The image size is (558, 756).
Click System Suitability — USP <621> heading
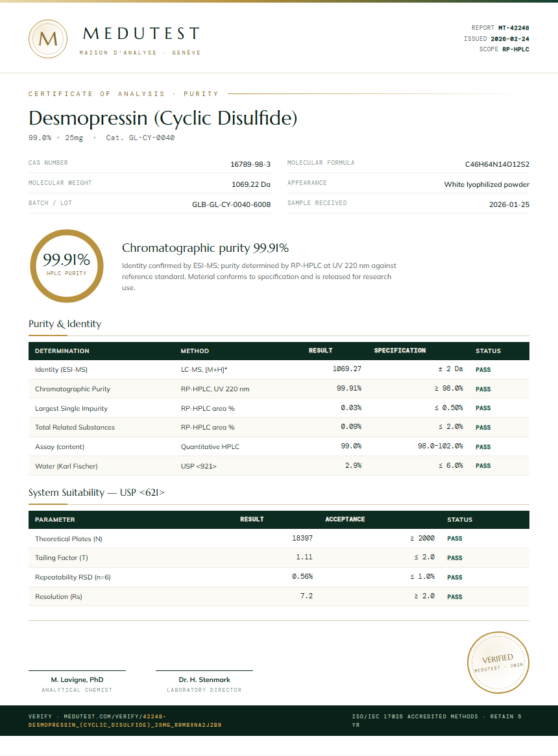coord(97,493)
